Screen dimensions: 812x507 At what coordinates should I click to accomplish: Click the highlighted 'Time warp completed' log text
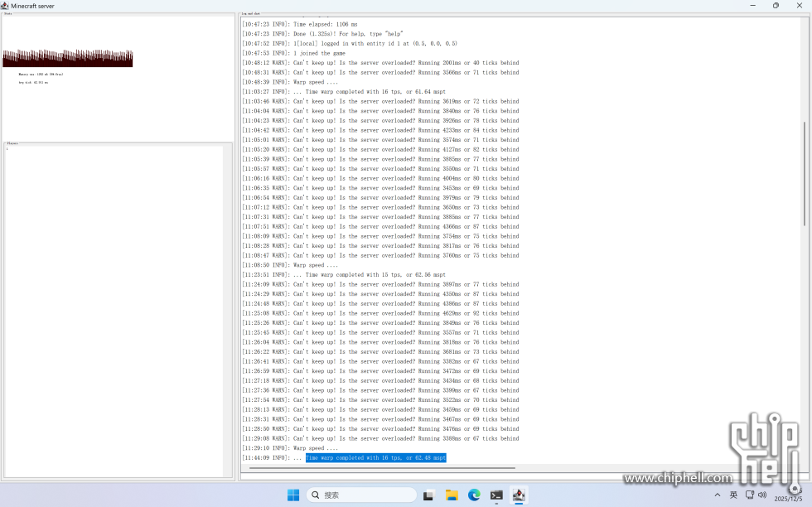coord(375,458)
